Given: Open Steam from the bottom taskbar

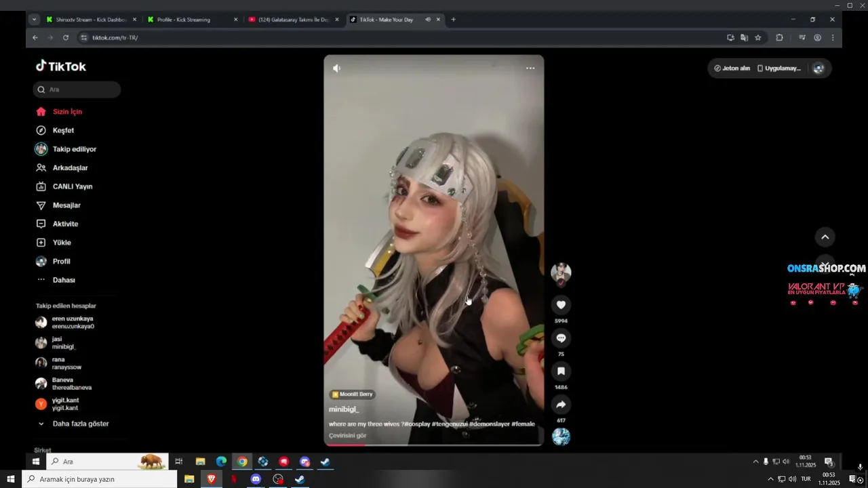Looking at the screenshot, I should pos(300,479).
